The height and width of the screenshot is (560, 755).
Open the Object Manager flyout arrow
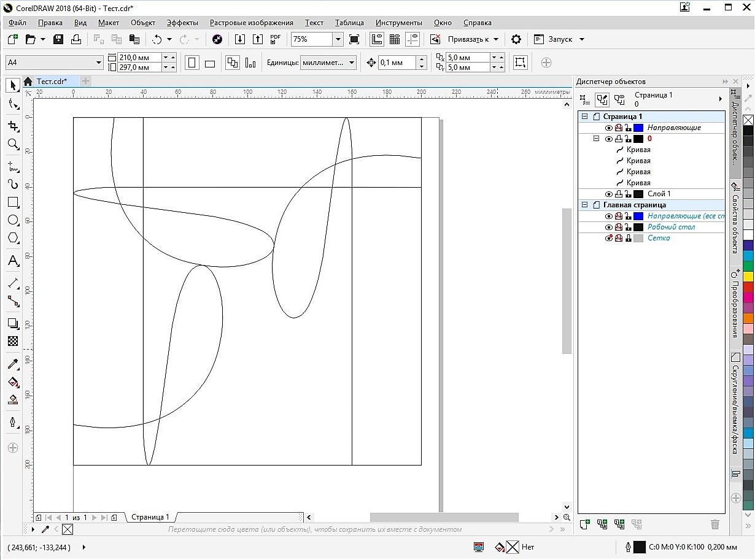pos(721,99)
